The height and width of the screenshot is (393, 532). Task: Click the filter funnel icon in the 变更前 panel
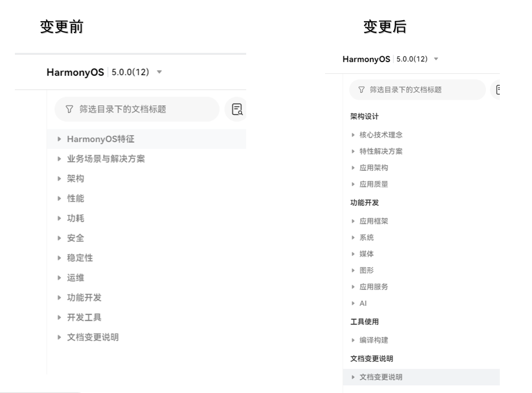click(x=70, y=109)
